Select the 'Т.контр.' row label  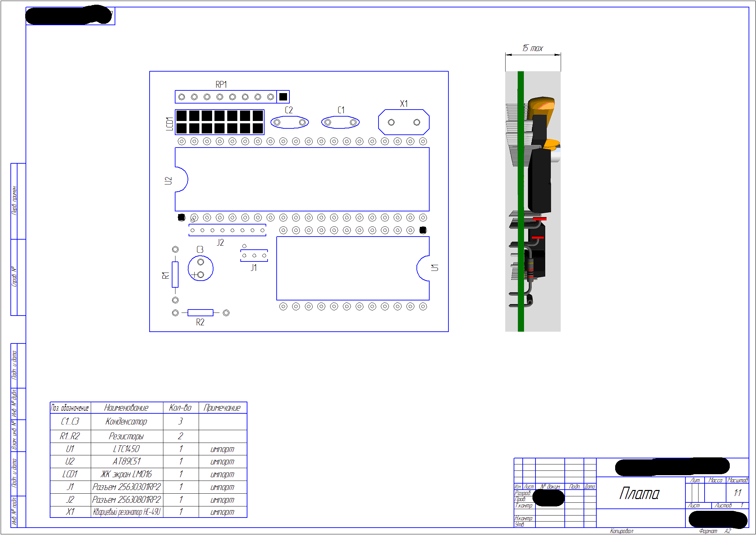click(x=524, y=506)
